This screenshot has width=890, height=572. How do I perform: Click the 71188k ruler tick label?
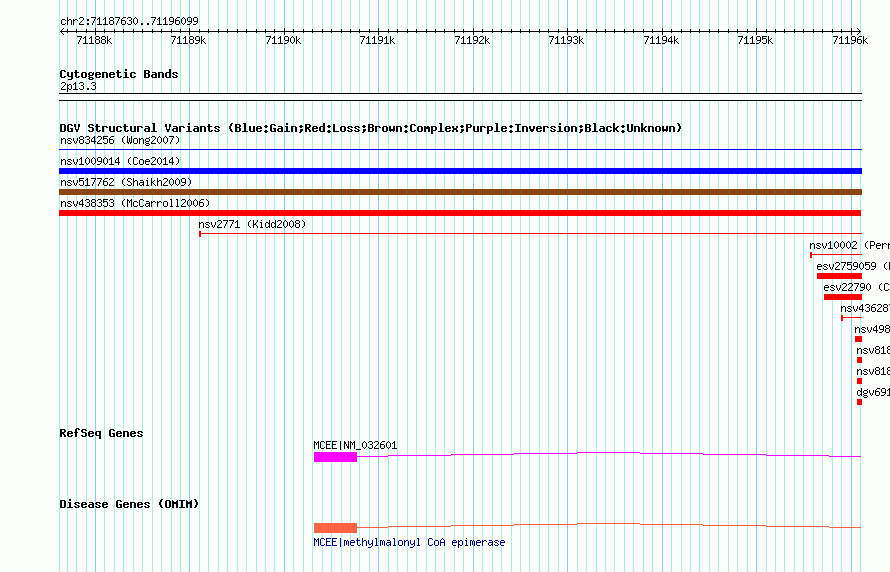tap(94, 40)
